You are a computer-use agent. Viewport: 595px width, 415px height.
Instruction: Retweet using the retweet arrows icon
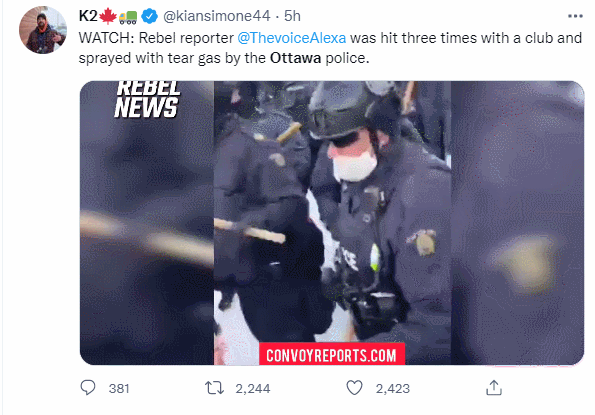(x=214, y=388)
